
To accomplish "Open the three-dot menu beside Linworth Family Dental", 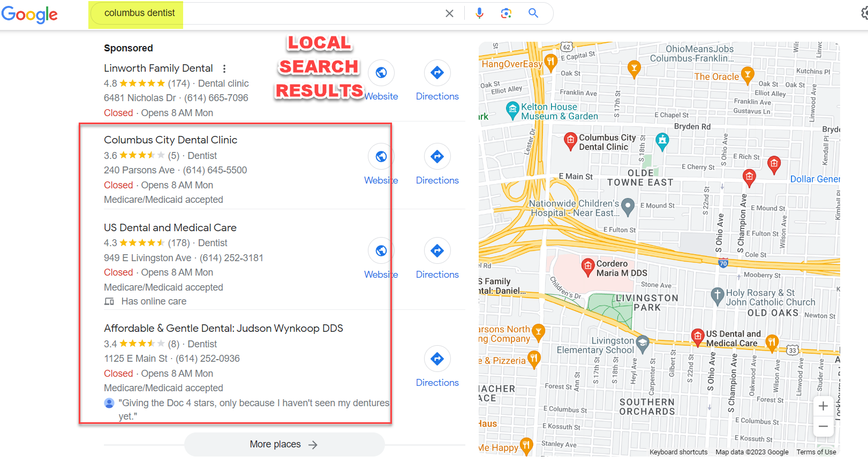I will point(224,69).
